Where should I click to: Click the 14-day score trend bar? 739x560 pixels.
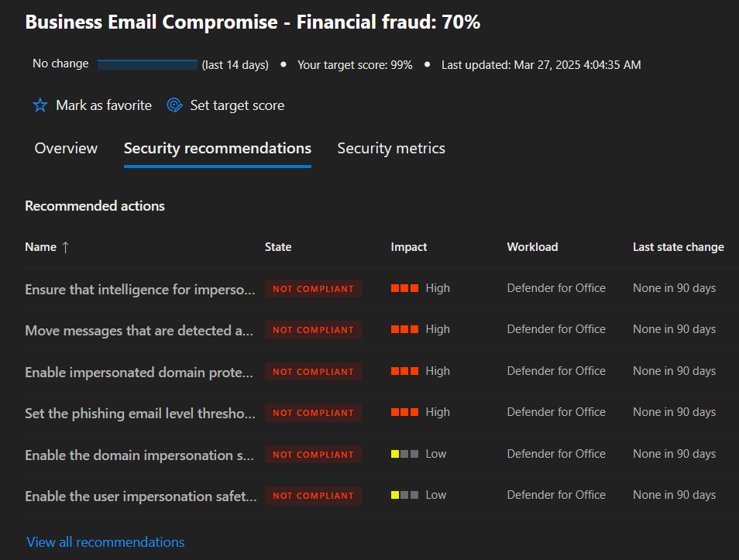(147, 64)
